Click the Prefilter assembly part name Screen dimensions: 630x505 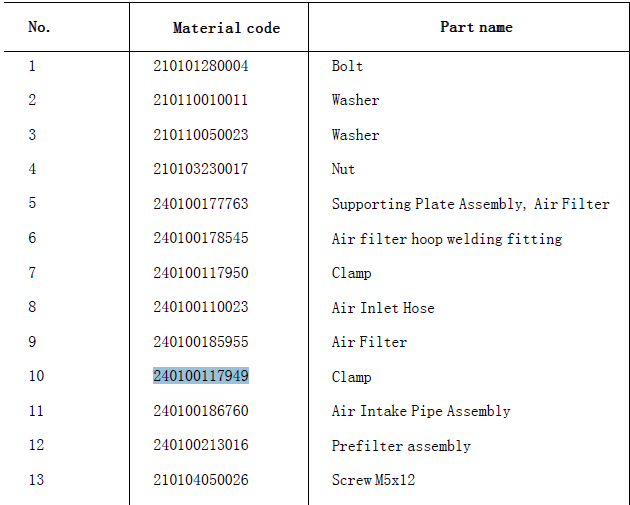click(401, 446)
